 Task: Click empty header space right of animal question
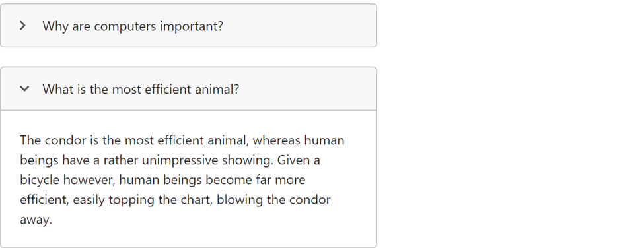click(307, 89)
